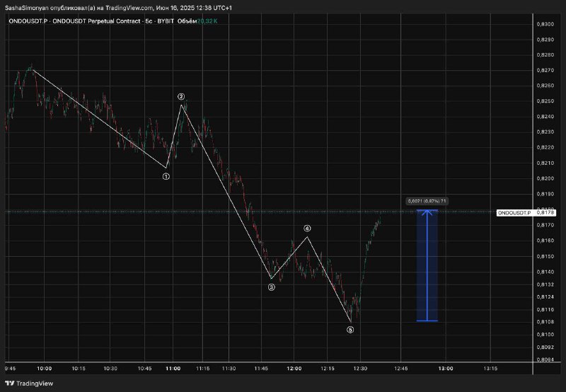Screen dimensions: 566x392
Task: Click the 0,8132 price axis label
Action: pos(545,284)
